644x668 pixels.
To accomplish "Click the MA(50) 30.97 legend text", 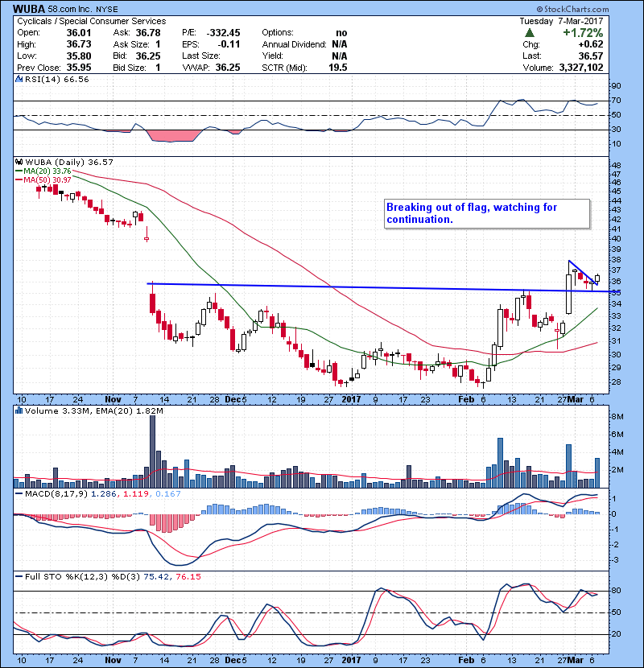I will click(x=47, y=180).
